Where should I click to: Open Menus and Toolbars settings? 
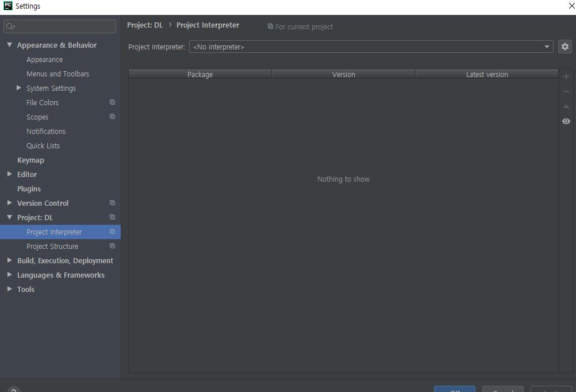coord(57,74)
